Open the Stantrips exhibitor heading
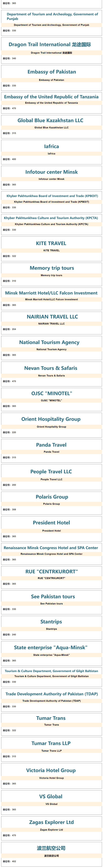 pyautogui.click(x=51, y=622)
